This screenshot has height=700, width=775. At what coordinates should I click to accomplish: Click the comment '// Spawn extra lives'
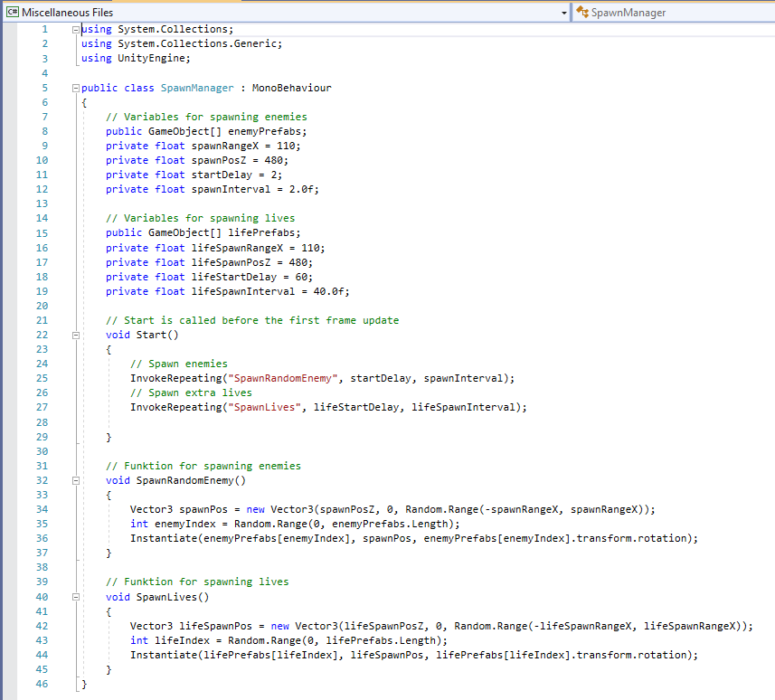click(191, 393)
